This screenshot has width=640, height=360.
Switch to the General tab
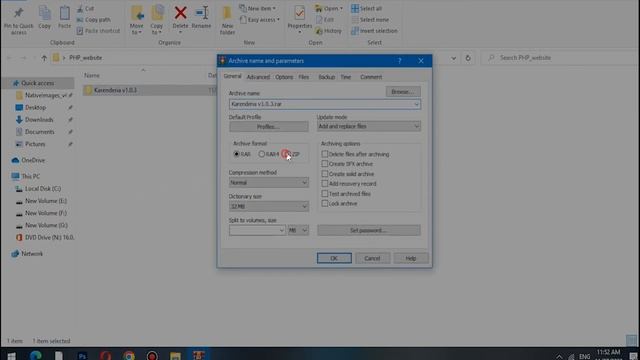[x=232, y=76]
